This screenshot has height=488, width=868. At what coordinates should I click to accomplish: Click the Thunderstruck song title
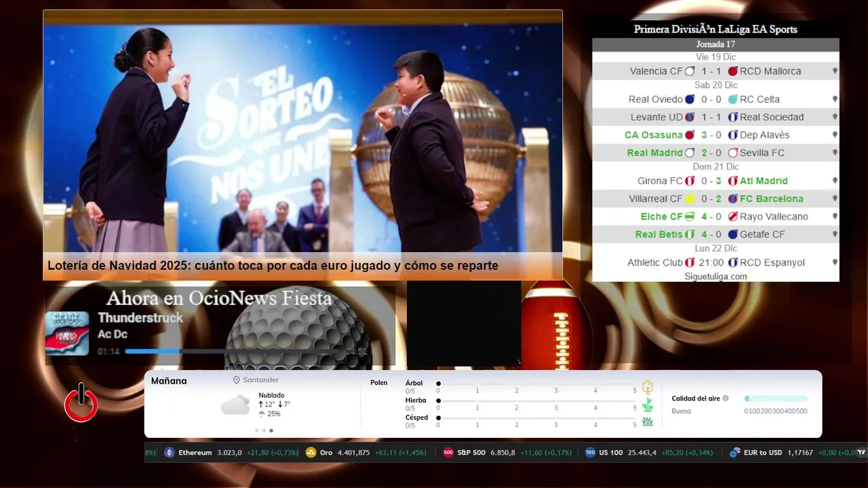coord(140,318)
